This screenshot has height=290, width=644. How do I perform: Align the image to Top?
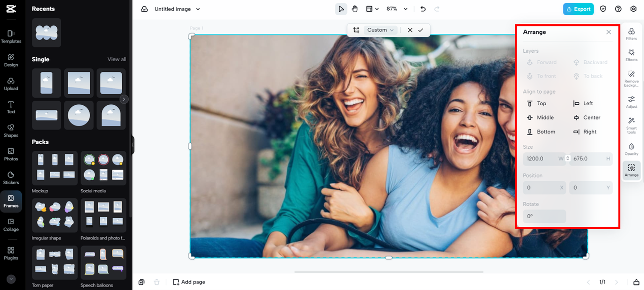(x=537, y=103)
